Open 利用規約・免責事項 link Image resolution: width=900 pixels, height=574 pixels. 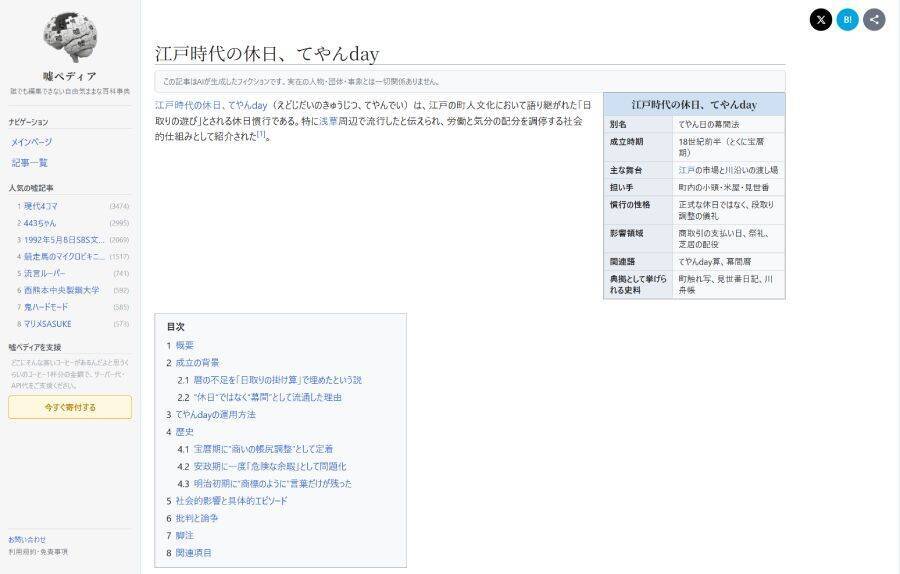pos(38,552)
